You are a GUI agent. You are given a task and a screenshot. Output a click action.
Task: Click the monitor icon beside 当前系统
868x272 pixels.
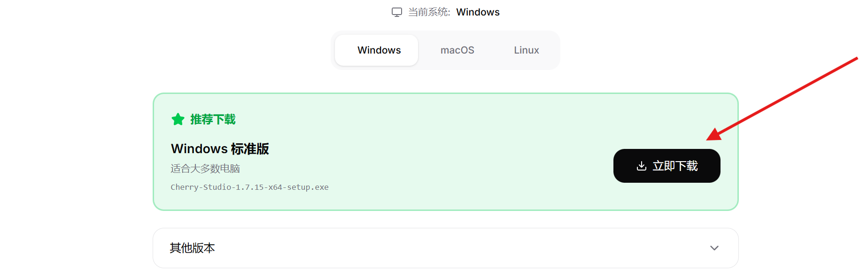pyautogui.click(x=397, y=12)
